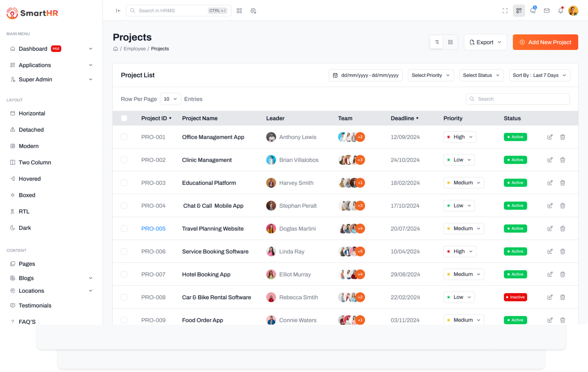588x372 pixels.
Task: Open the mail envelope icon
Action: click(547, 11)
